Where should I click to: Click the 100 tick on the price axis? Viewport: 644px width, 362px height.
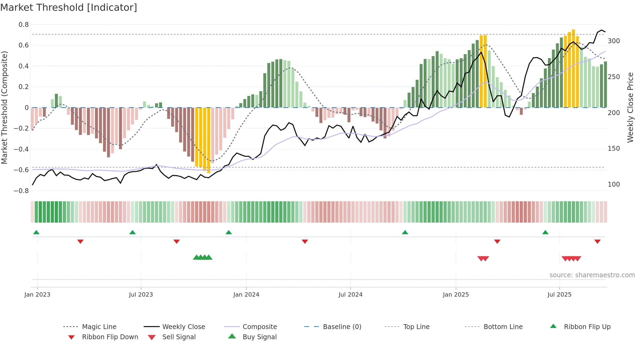pos(614,184)
